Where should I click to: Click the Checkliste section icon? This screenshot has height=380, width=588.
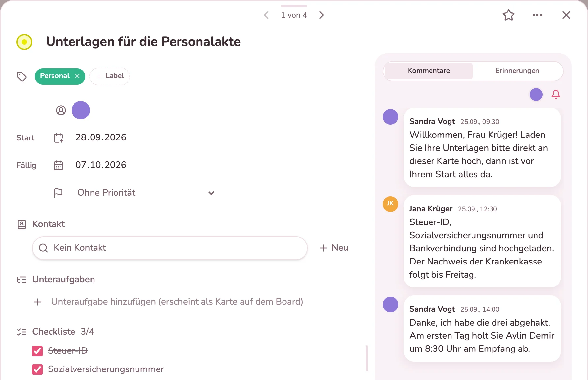(x=22, y=332)
